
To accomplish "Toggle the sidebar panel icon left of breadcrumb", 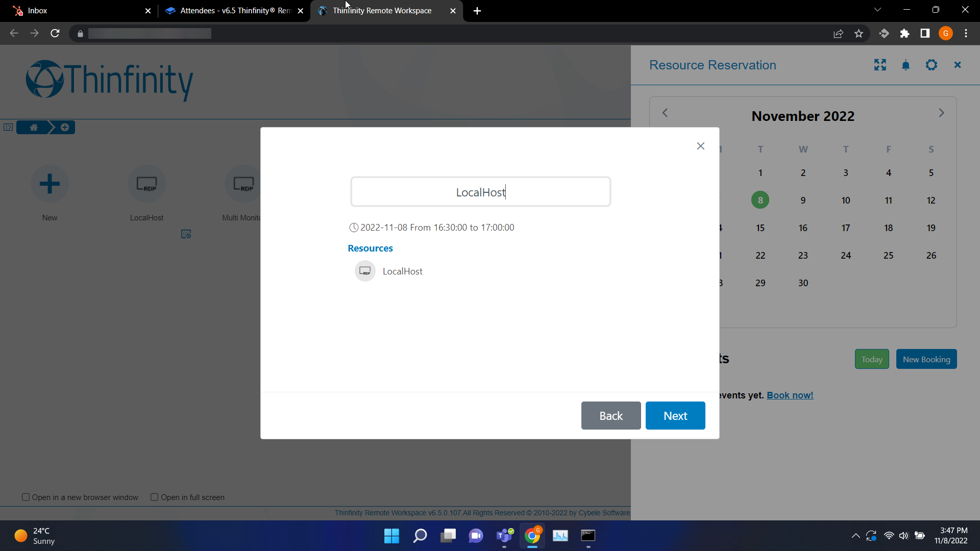I will coord(8,127).
